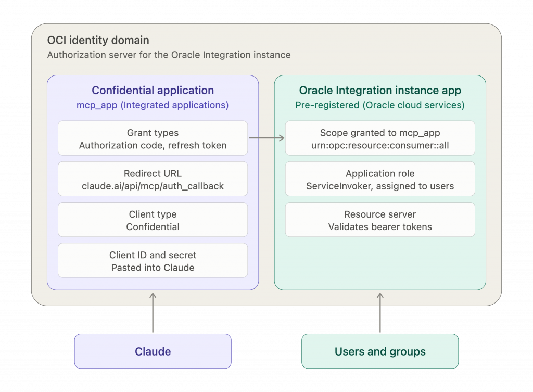The image size is (533, 392).
Task: Select the Redirect URL card
Action: click(x=153, y=179)
